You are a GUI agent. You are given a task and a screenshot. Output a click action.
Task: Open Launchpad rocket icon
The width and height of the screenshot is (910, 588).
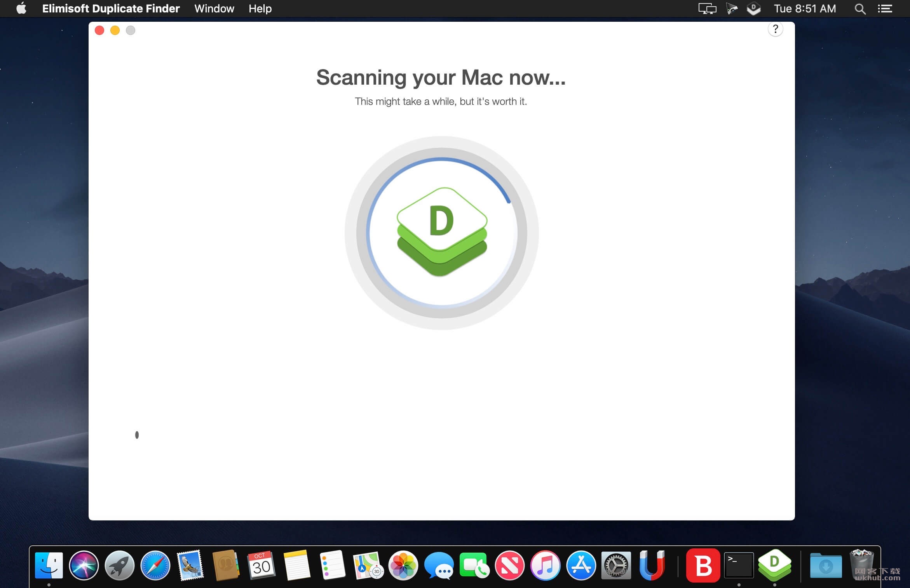pos(119,565)
